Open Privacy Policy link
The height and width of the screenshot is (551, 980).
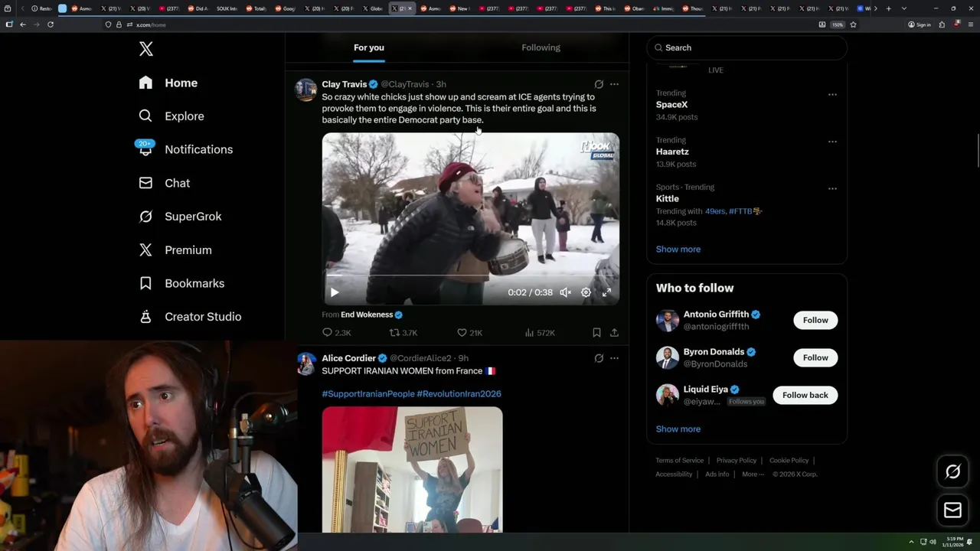coord(736,461)
